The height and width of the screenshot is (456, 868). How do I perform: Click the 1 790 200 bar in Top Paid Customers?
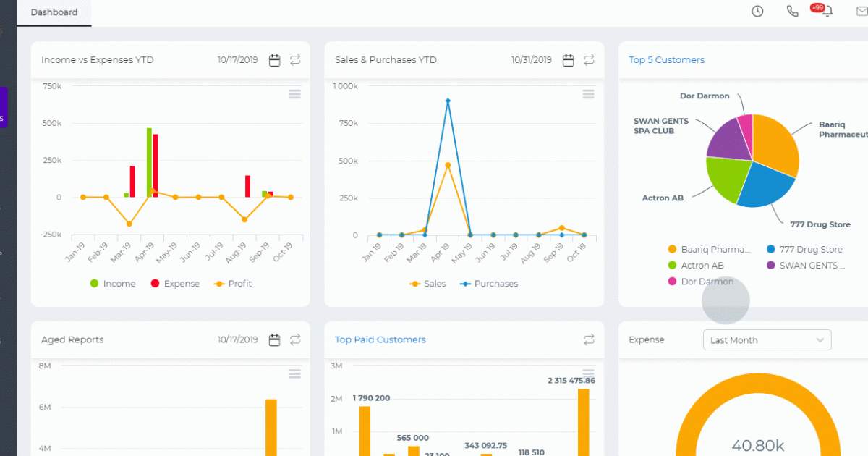tap(365, 431)
